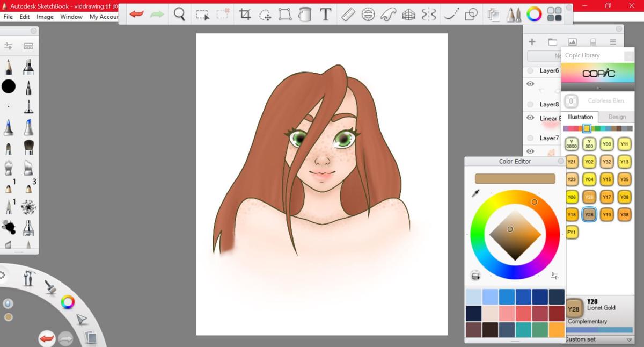Image resolution: width=644 pixels, height=347 pixels.
Task: Expand the Custom set dropdown
Action: 629,340
